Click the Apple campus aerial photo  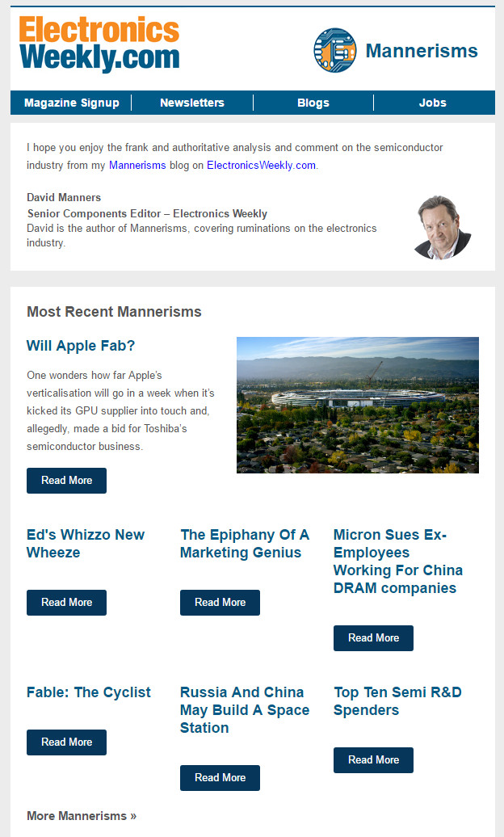pyautogui.click(x=358, y=405)
